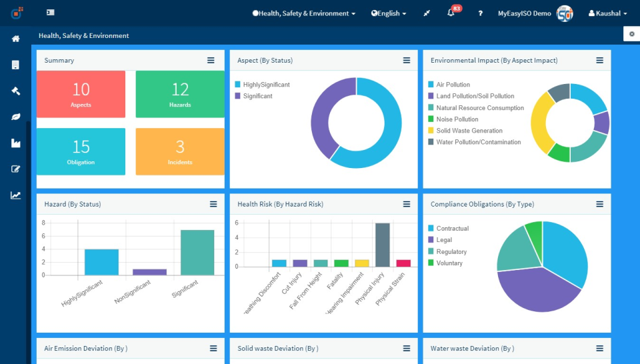Open the Summary panel hamburger menu

[211, 60]
